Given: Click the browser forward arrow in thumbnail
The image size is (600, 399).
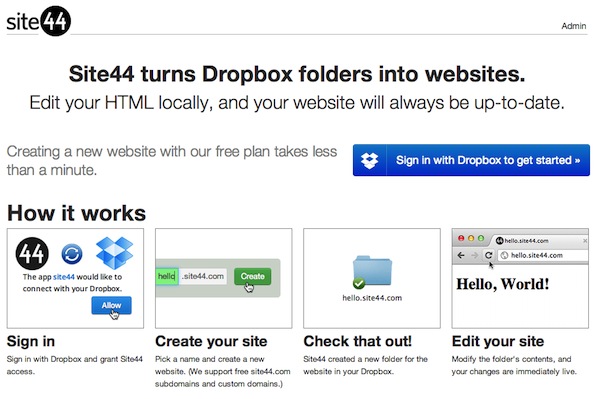Looking at the screenshot, I should 474,255.
